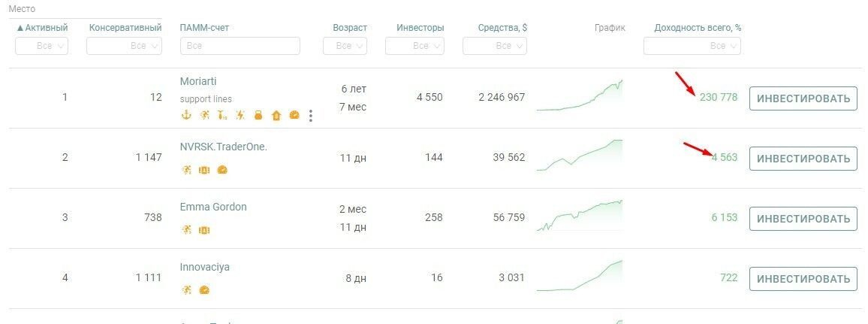Screen dimensions: 868x324
Task: Open the Доходность всего filter dropdown
Action: [x=692, y=46]
